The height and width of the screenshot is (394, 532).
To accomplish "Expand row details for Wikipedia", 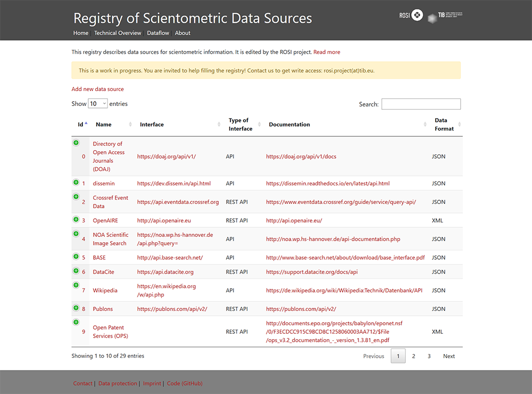I will 76,285.
